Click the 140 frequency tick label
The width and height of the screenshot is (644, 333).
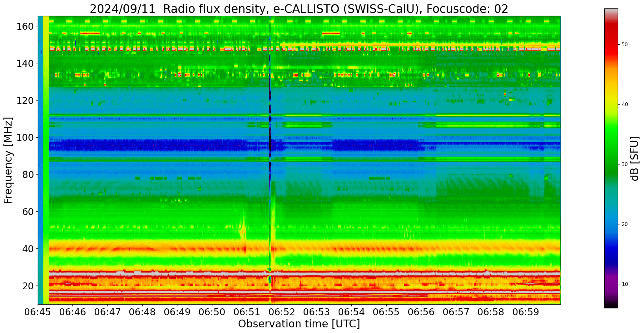tap(25, 63)
